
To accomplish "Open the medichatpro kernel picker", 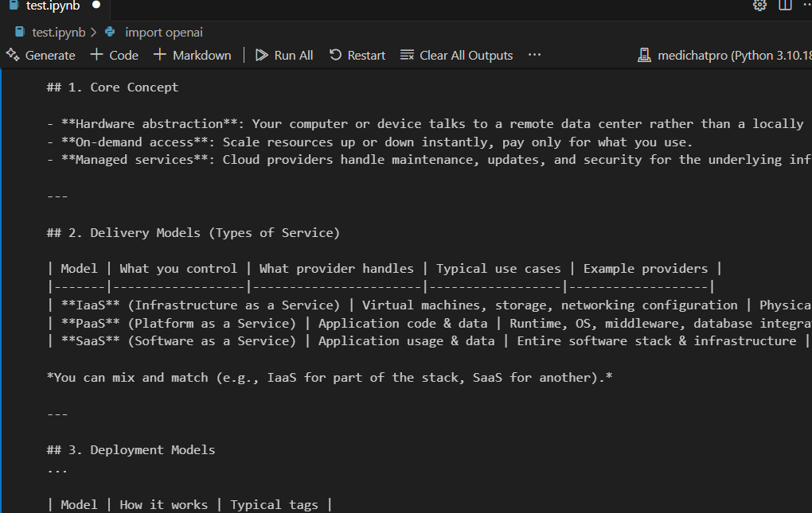I will (724, 55).
